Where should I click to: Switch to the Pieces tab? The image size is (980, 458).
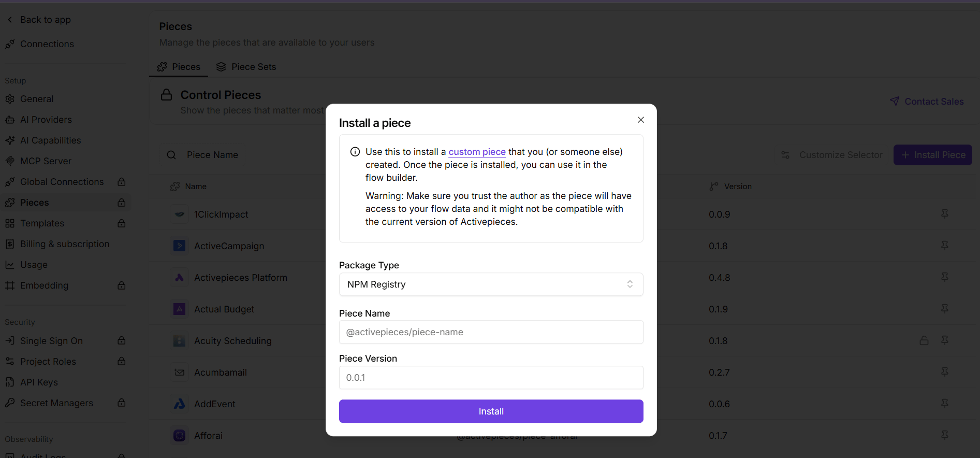(179, 67)
